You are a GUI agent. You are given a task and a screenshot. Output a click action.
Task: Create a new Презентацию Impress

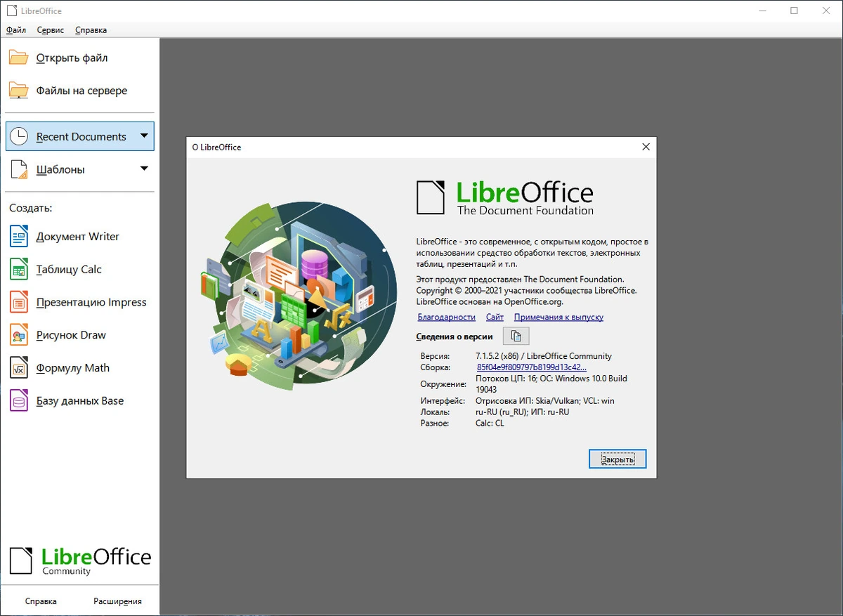79,302
